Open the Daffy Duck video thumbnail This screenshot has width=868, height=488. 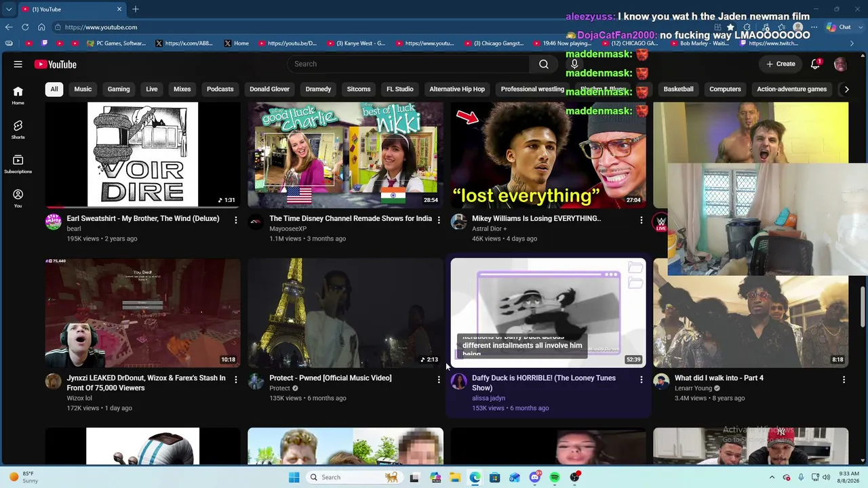548,312
